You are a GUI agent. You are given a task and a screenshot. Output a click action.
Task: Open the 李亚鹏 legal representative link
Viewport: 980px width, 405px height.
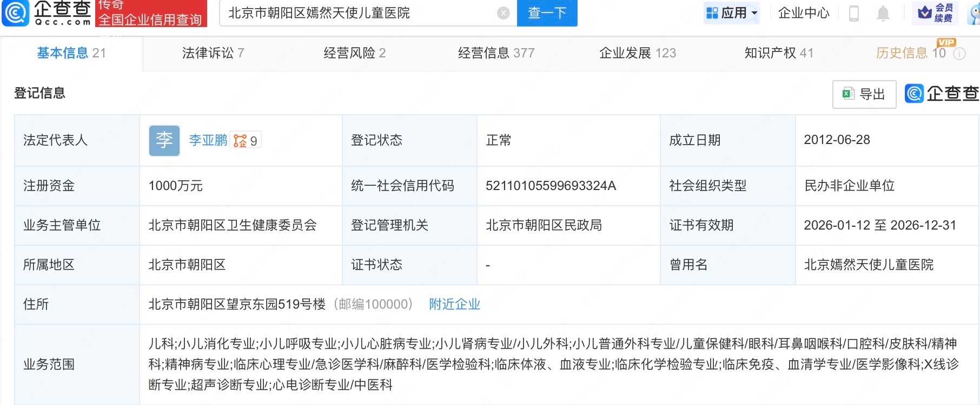[208, 140]
